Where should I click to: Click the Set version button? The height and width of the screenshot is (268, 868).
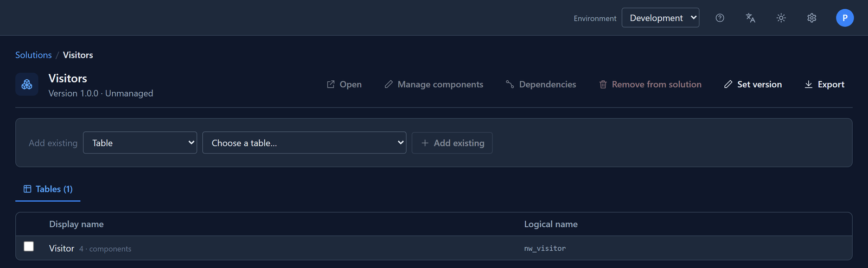(x=753, y=84)
